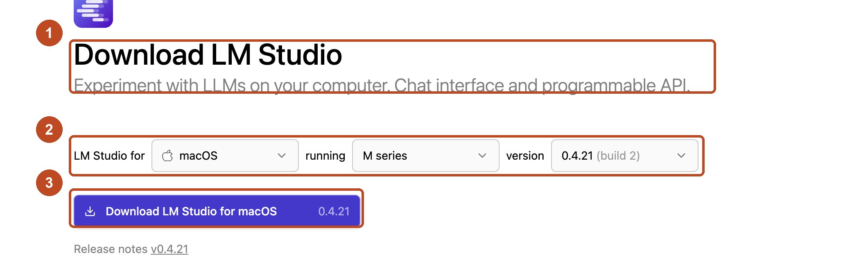
Task: Click the LM Studio for label
Action: tap(109, 156)
